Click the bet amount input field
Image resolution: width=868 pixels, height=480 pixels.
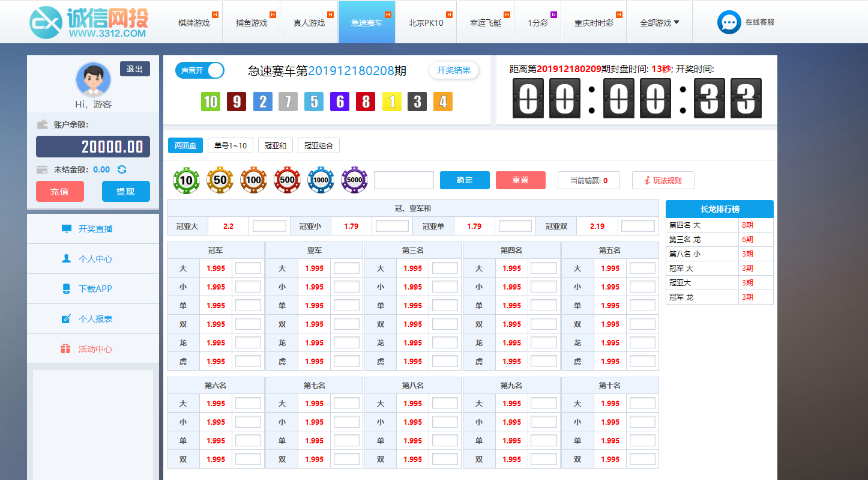[x=403, y=180]
